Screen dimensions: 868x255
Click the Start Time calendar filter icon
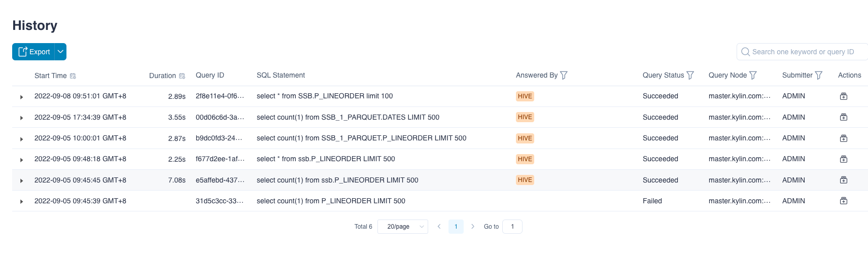73,76
